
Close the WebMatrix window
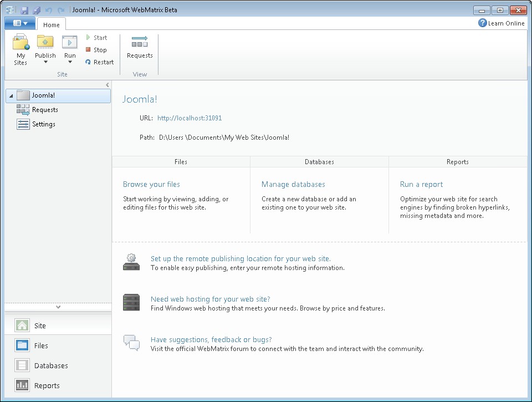tap(518, 10)
